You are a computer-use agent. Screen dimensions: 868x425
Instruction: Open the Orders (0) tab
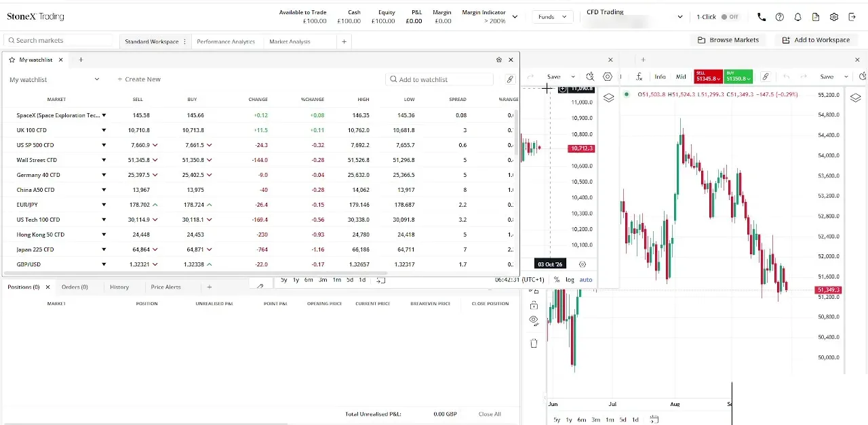(75, 287)
